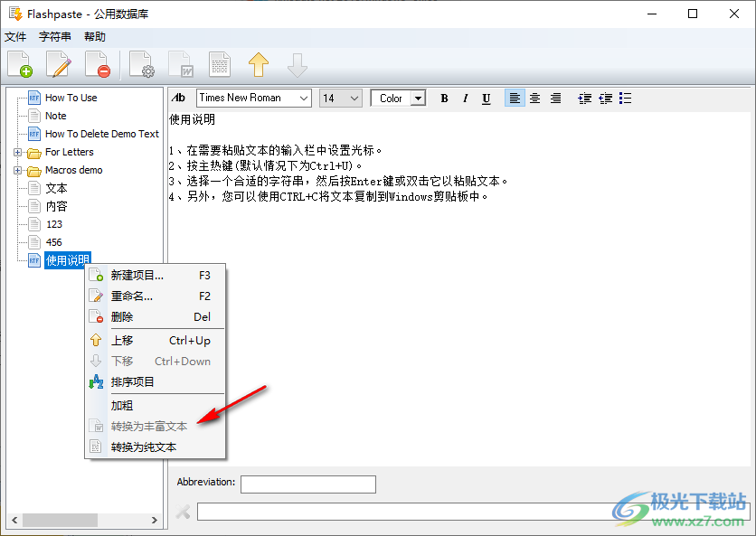Viewport: 756px width, 536px height.
Task: Center align the text in the editor
Action: 535,98
